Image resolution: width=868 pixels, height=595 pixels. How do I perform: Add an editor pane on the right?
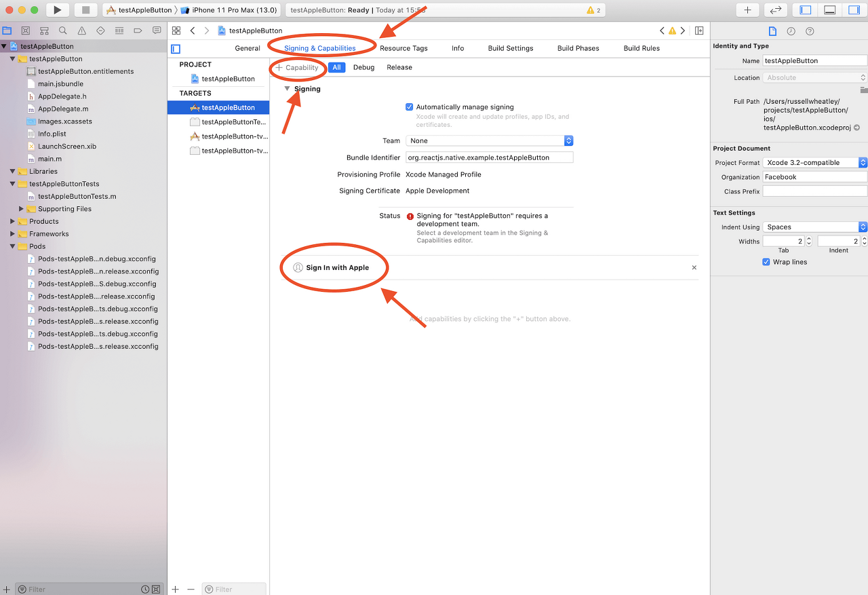point(699,31)
